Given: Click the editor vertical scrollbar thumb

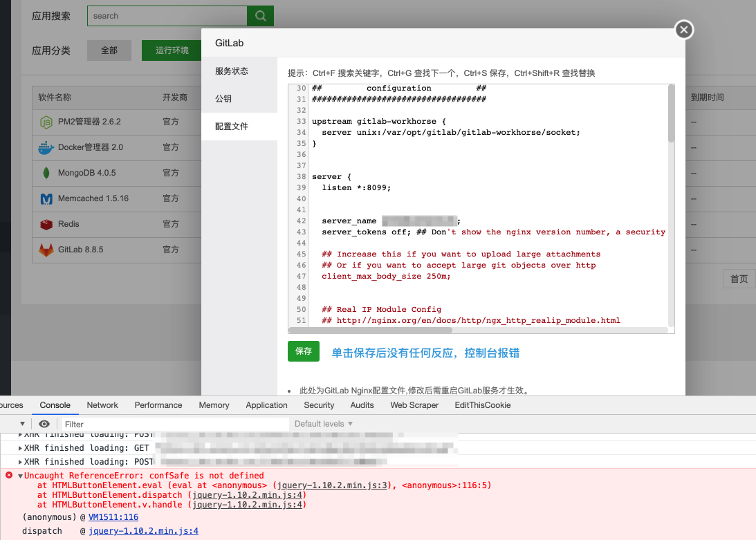Looking at the screenshot, I should click(x=671, y=114).
